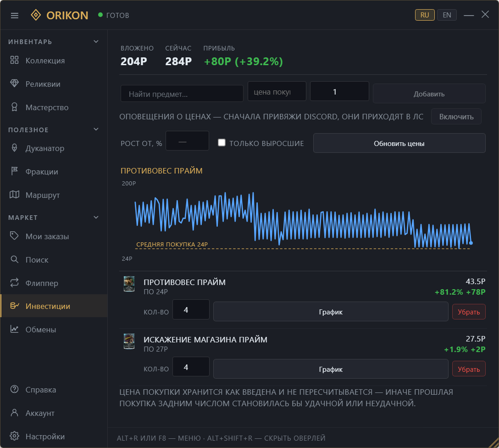Toggle the Только выросшие checkbox
The image size is (499, 448).
(222, 143)
